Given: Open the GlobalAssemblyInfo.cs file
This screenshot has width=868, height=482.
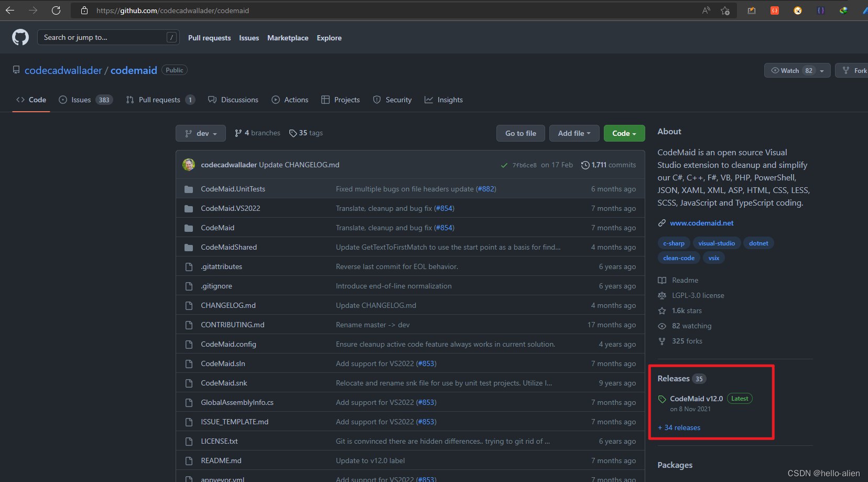Looking at the screenshot, I should (x=237, y=402).
